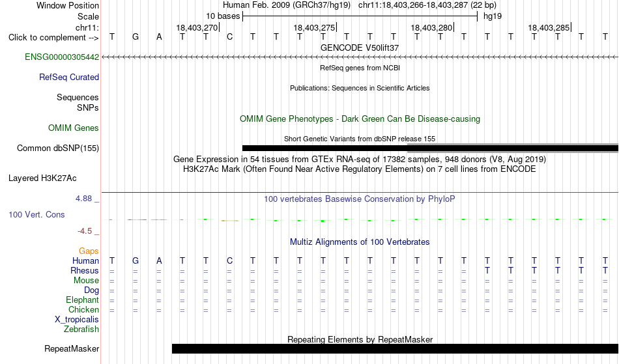Click the GENCODE V50lift37 track title
This screenshot has height=364, width=619.
(359, 48)
